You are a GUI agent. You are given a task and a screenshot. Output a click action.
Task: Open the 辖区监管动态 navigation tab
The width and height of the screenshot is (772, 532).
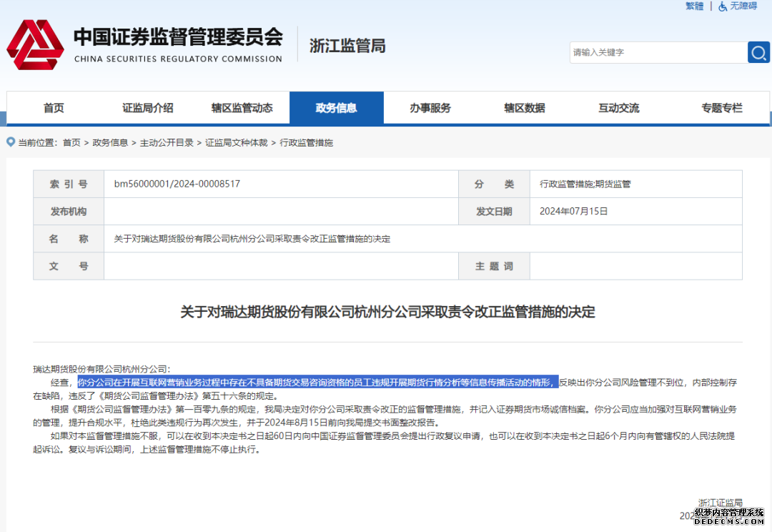[x=242, y=108]
